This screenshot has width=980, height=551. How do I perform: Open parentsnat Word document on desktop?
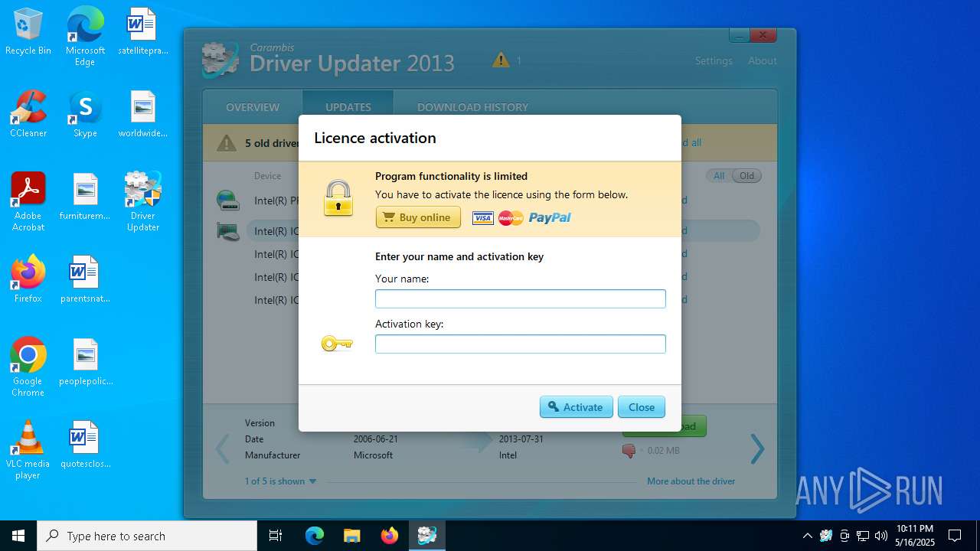(85, 279)
